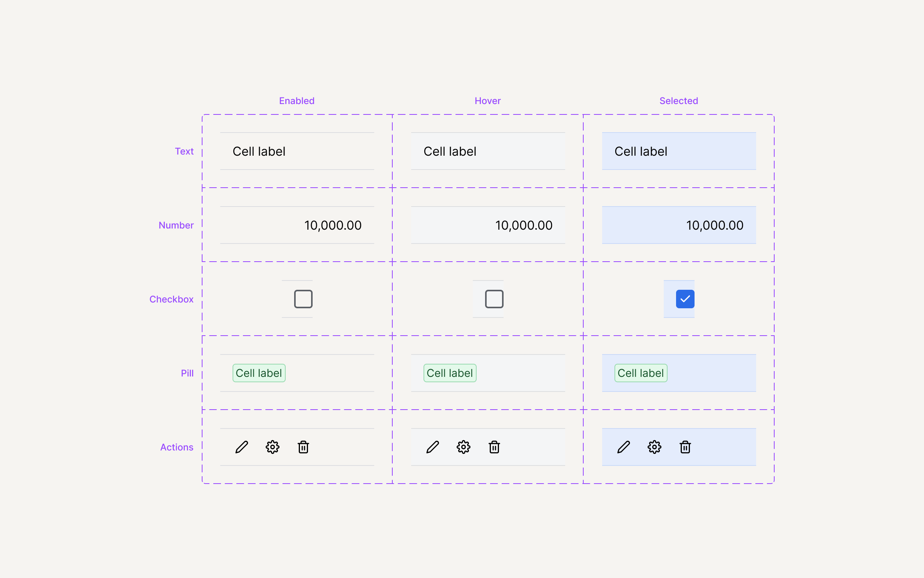Check the unchecked checkbox in Hover column
924x578 pixels.
click(494, 299)
